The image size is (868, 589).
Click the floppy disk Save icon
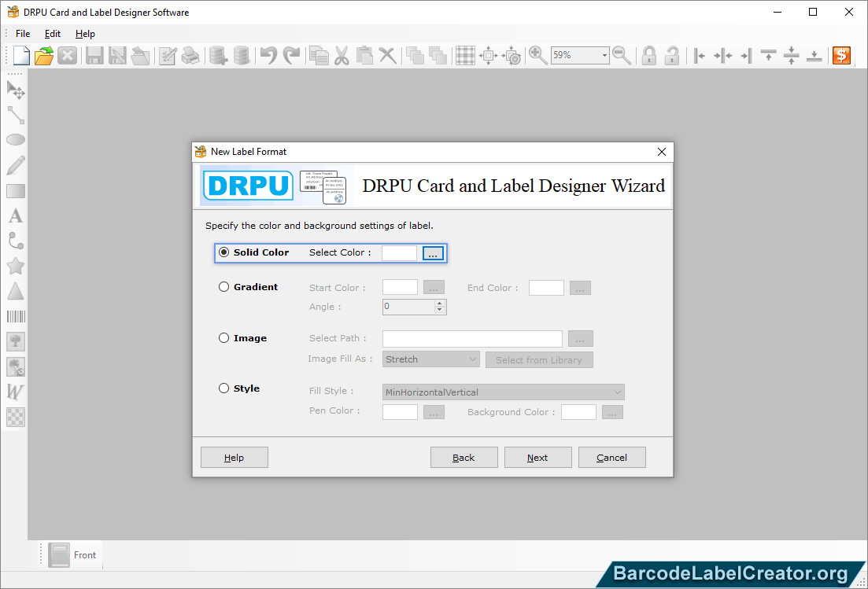[x=94, y=55]
